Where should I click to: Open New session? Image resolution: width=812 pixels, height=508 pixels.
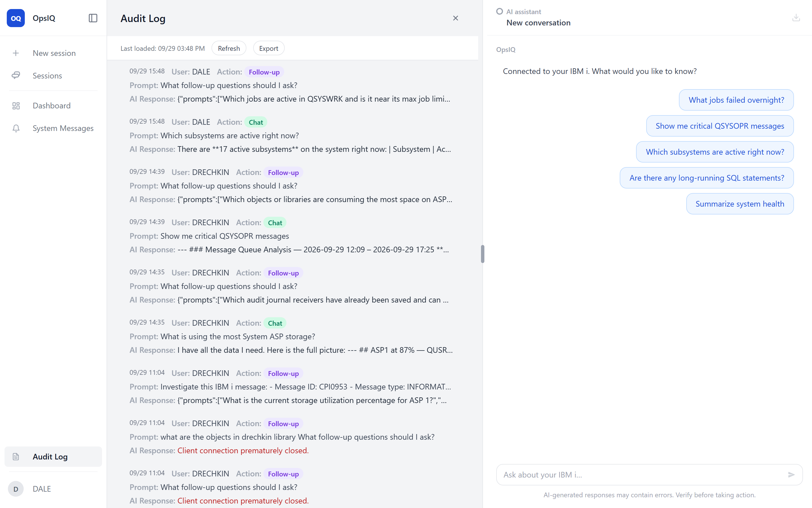tap(53, 53)
